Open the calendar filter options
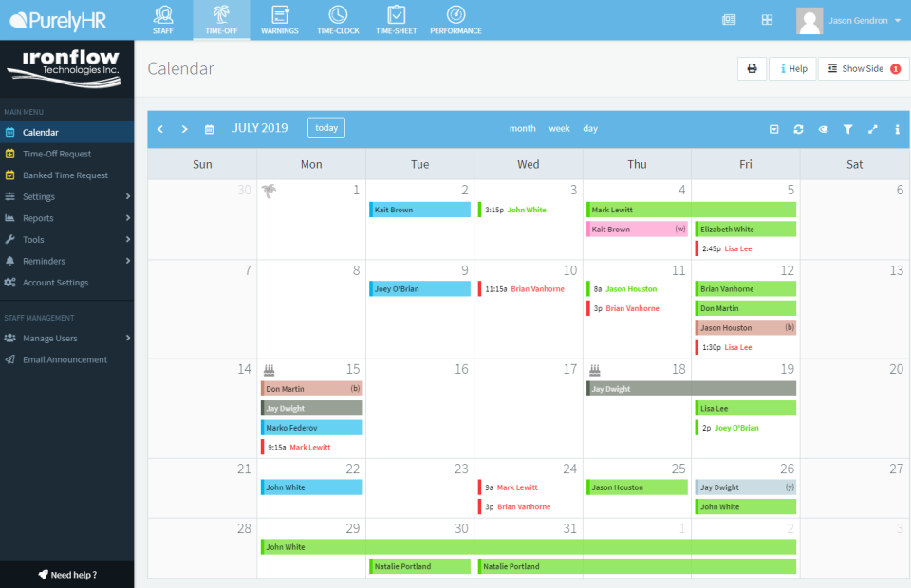 (847, 128)
